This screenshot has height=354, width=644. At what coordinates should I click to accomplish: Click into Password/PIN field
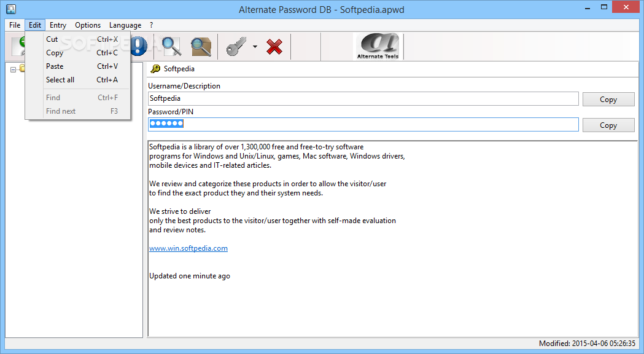pyautogui.click(x=363, y=124)
